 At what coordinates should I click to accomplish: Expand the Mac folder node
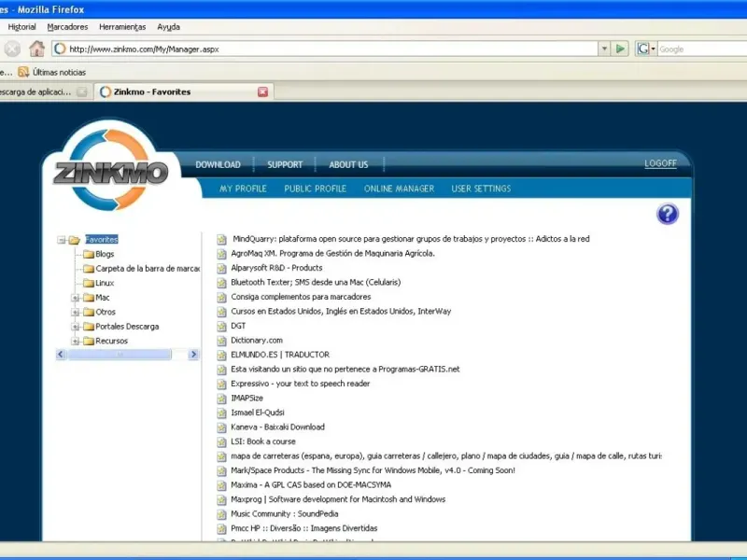[x=76, y=298]
